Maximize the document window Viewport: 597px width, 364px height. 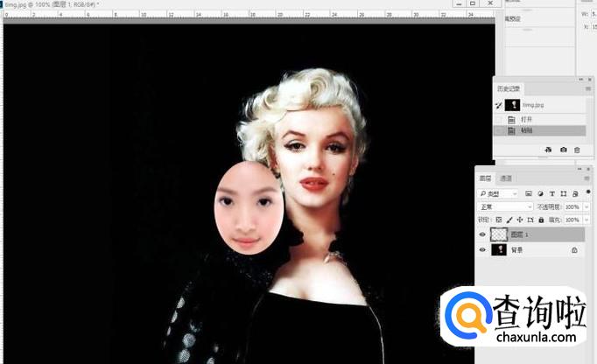click(473, 3)
